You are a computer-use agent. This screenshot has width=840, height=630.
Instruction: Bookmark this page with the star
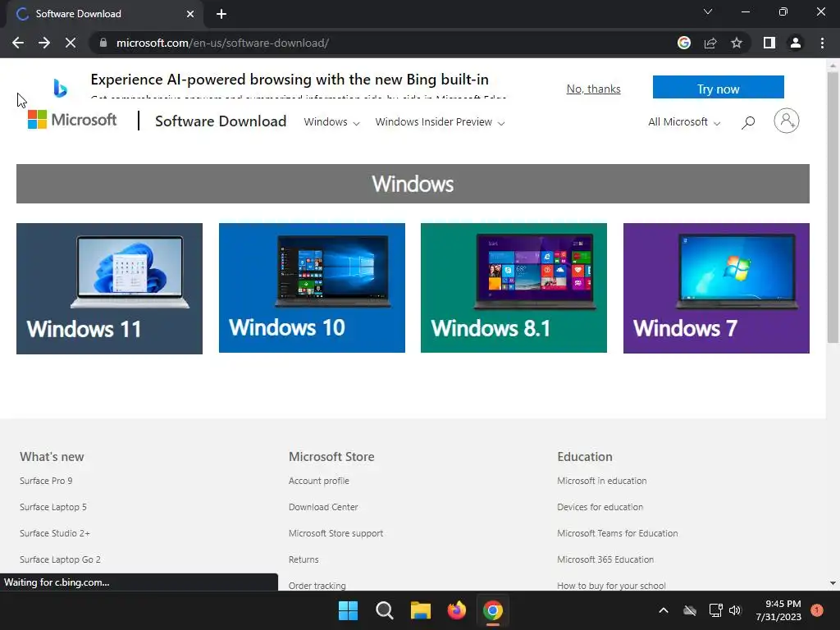click(x=737, y=43)
